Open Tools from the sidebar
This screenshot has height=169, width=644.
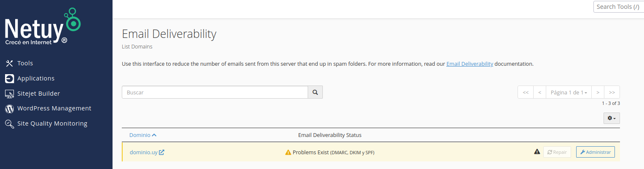[x=25, y=63]
